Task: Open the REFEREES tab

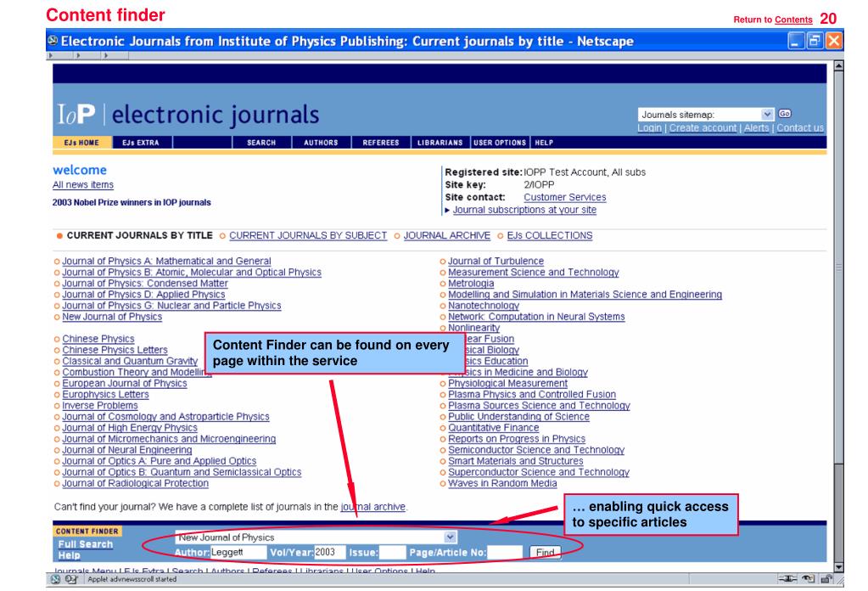Action: (x=381, y=143)
